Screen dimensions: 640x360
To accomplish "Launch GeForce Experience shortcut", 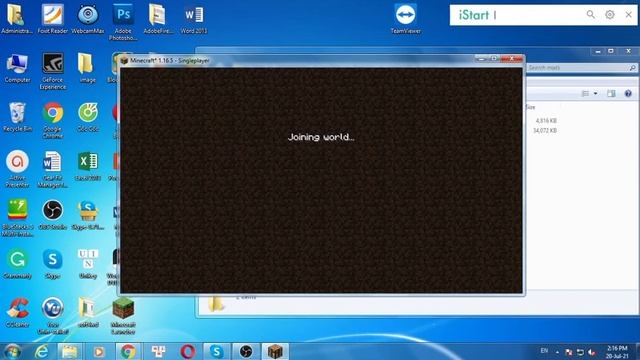I will [52, 71].
